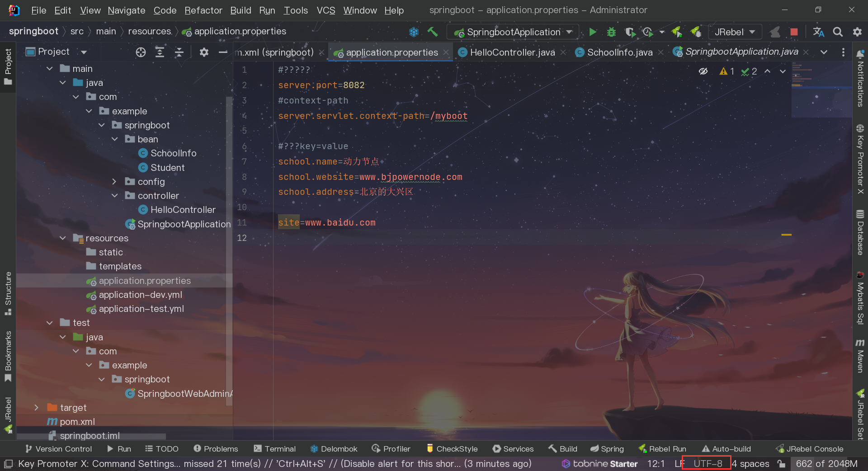Viewport: 868px width, 471px height.
Task: Run SpringbootApplication with green play icon
Action: coord(593,32)
